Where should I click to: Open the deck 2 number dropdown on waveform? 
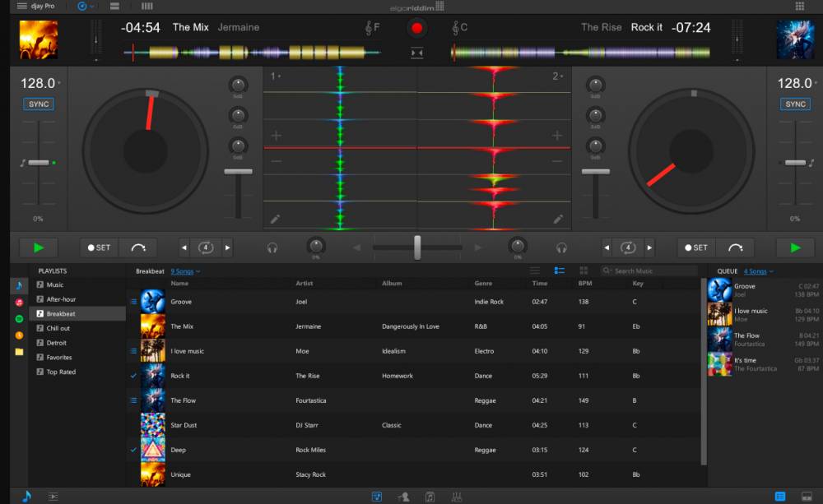click(557, 76)
